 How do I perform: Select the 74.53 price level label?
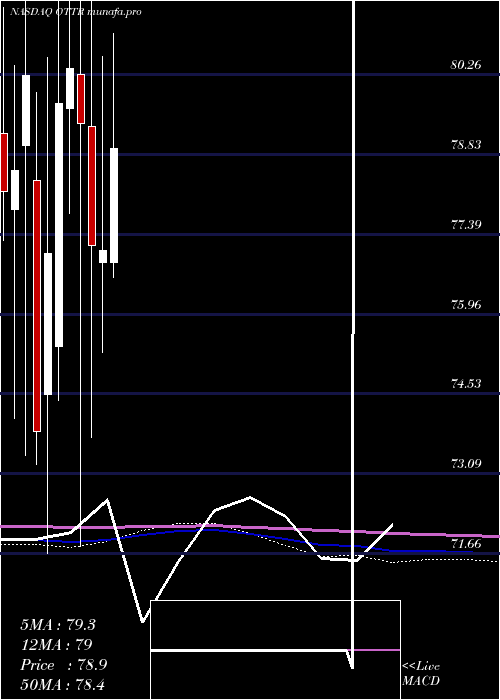[x=466, y=383]
